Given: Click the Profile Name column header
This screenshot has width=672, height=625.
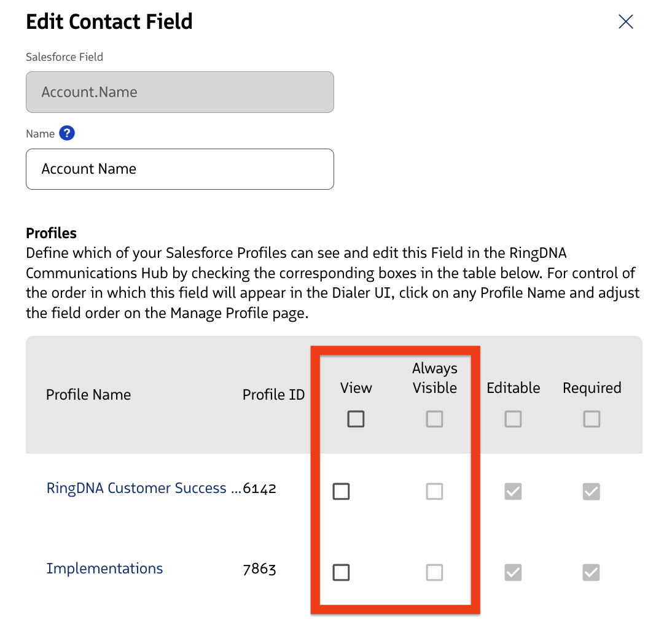Looking at the screenshot, I should pyautogui.click(x=88, y=394).
